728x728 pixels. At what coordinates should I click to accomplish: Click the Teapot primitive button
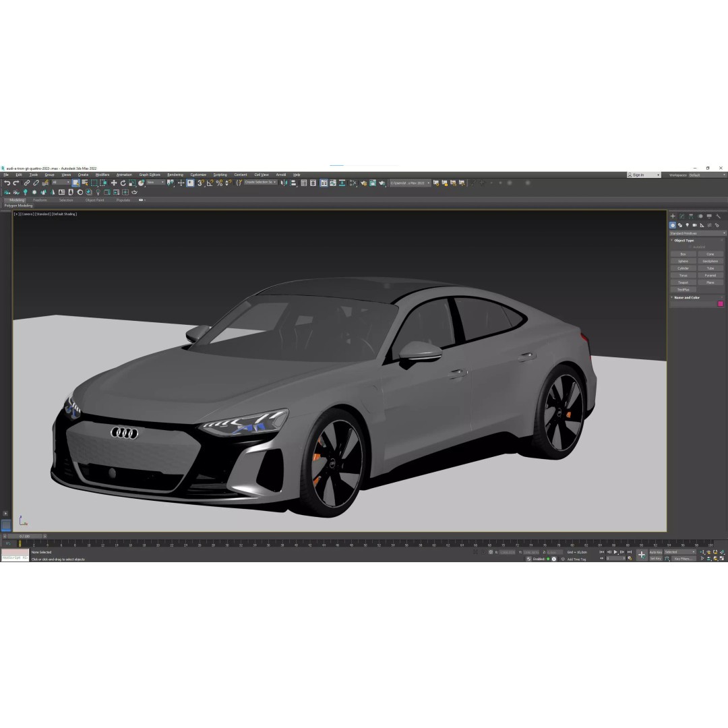(x=684, y=282)
